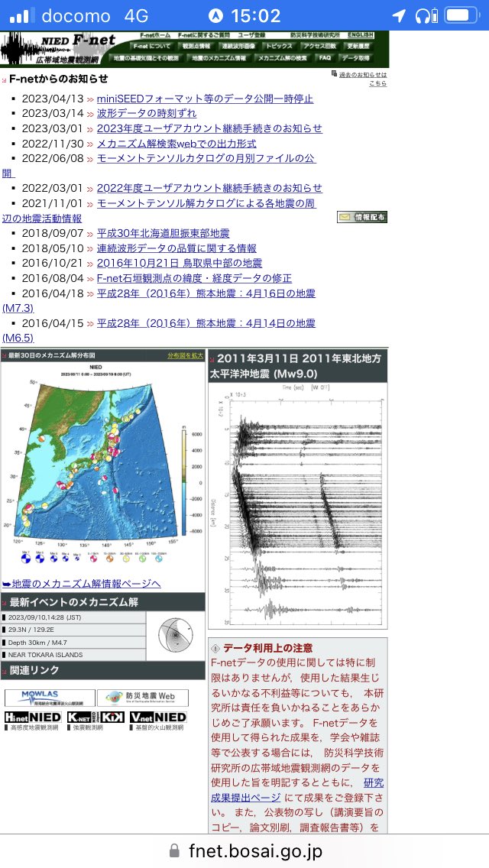Tap the navigation indicator beside 15:02
489x868 pixels.
(215, 15)
